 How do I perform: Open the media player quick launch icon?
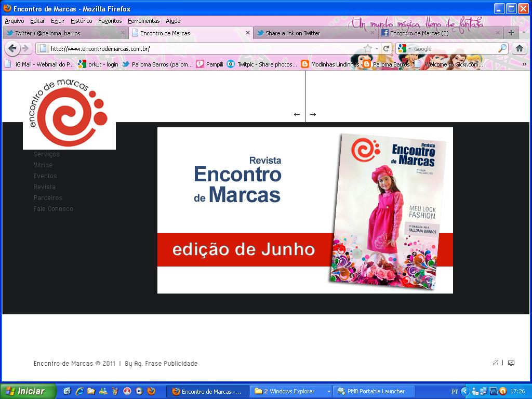(139, 391)
